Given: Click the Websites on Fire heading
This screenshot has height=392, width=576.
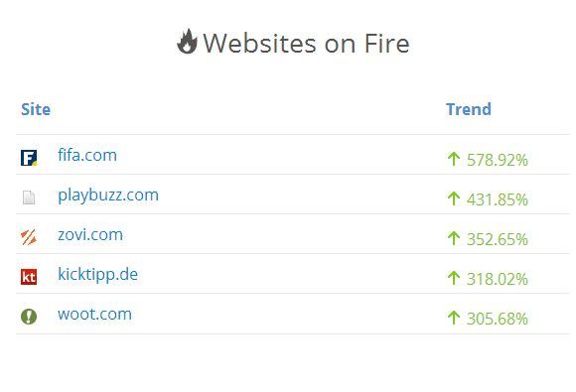Looking at the screenshot, I should 306,44.
